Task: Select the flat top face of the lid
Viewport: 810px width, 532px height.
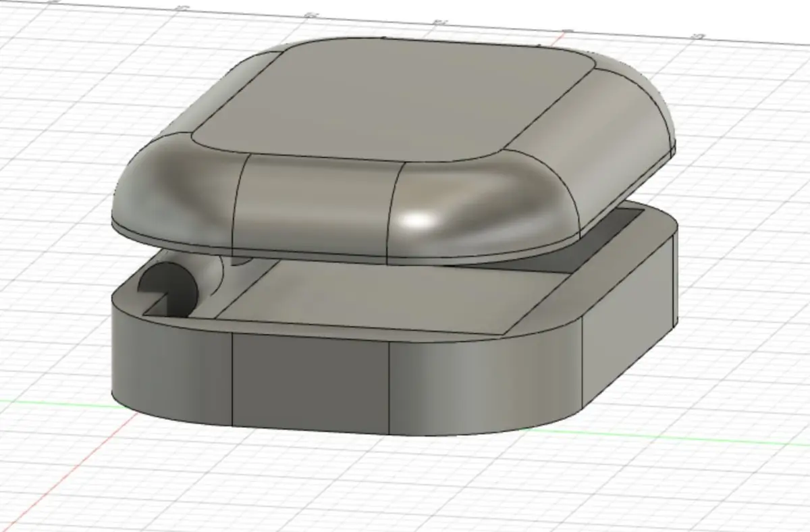Action: 395,101
